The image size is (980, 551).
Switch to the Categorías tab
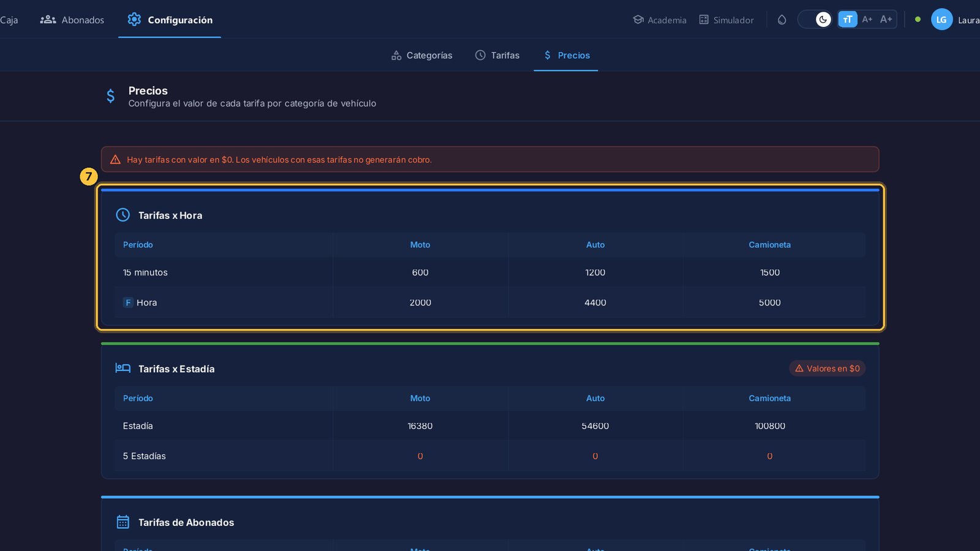click(x=422, y=55)
